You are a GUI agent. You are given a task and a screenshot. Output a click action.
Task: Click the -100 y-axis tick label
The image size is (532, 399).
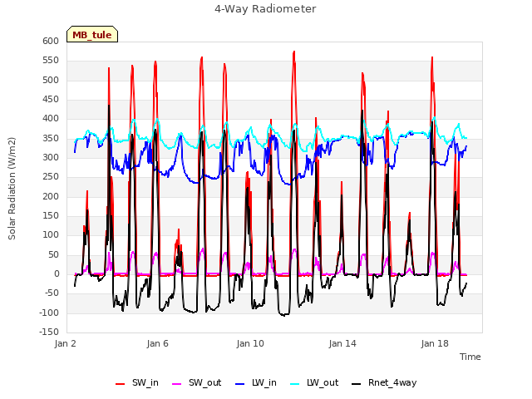pyautogui.click(x=49, y=313)
